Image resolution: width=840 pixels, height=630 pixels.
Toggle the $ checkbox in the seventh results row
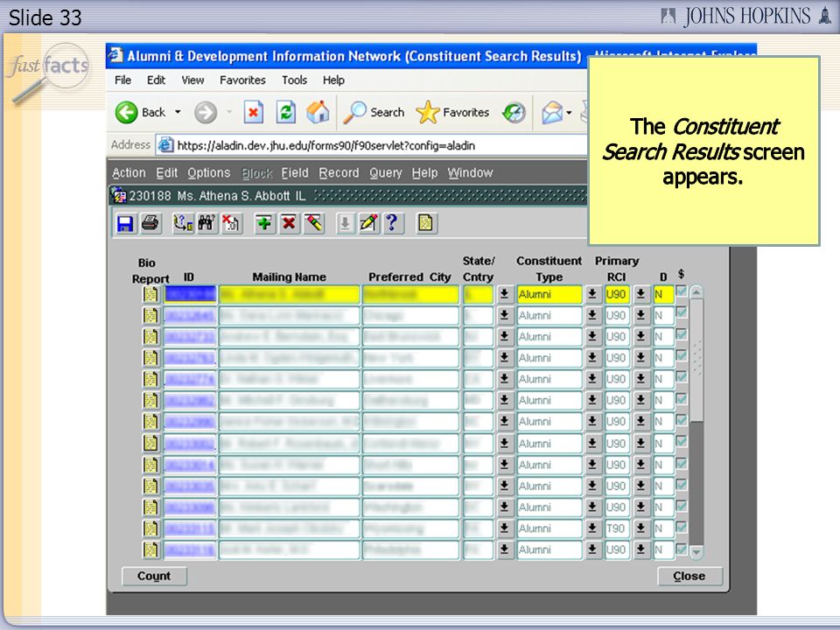(x=682, y=419)
